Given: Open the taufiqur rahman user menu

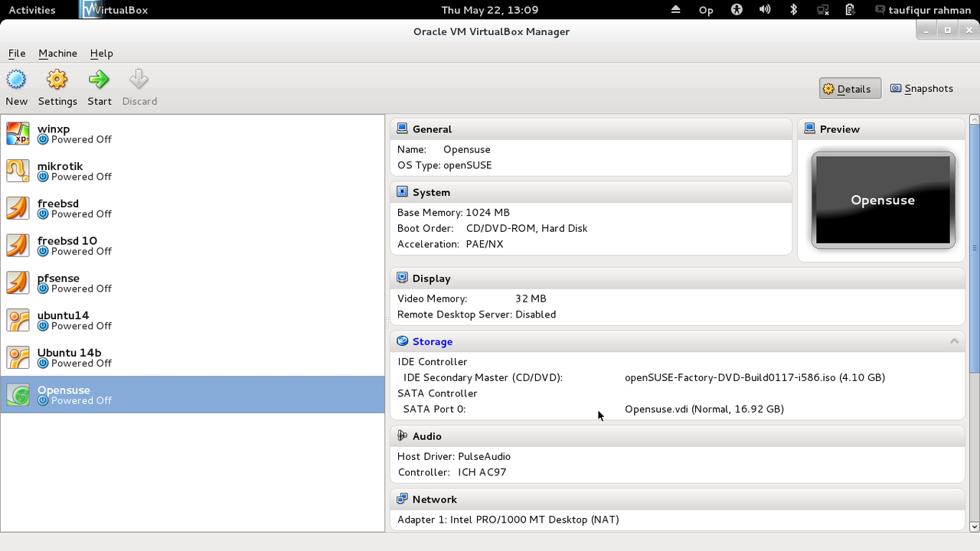Looking at the screenshot, I should (x=924, y=10).
